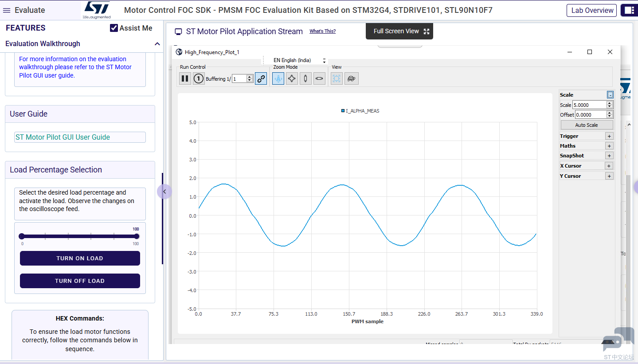
Task: Open the EN English (India) language dropdown
Action: [x=299, y=60]
